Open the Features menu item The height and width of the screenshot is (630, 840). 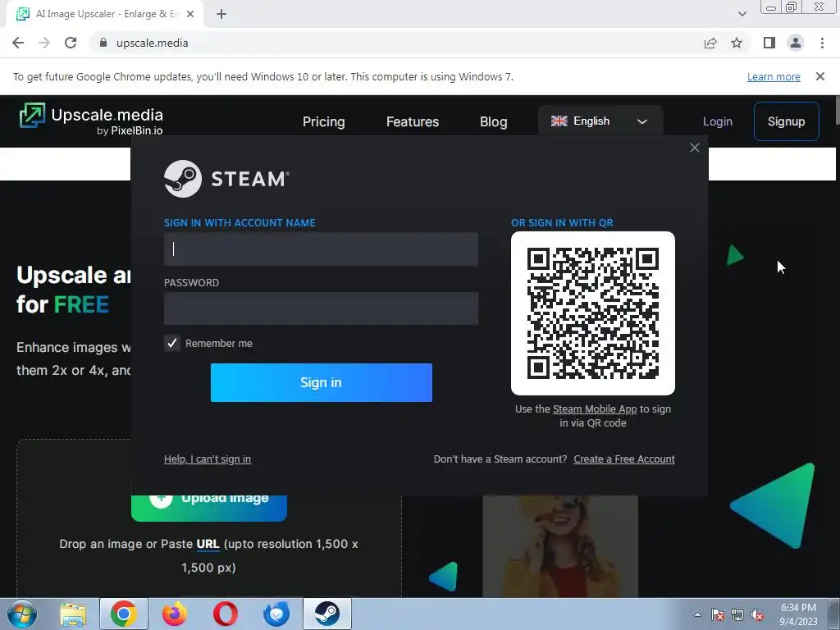coord(413,121)
